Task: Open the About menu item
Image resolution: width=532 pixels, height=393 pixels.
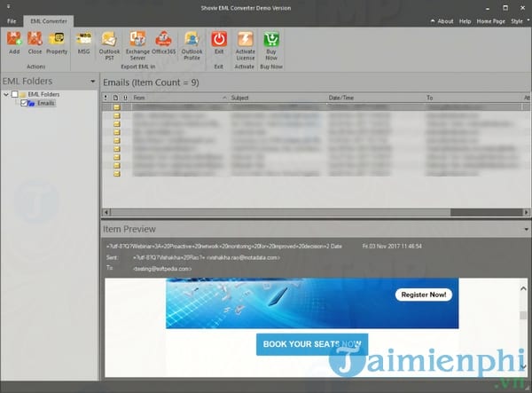Action: (445, 21)
